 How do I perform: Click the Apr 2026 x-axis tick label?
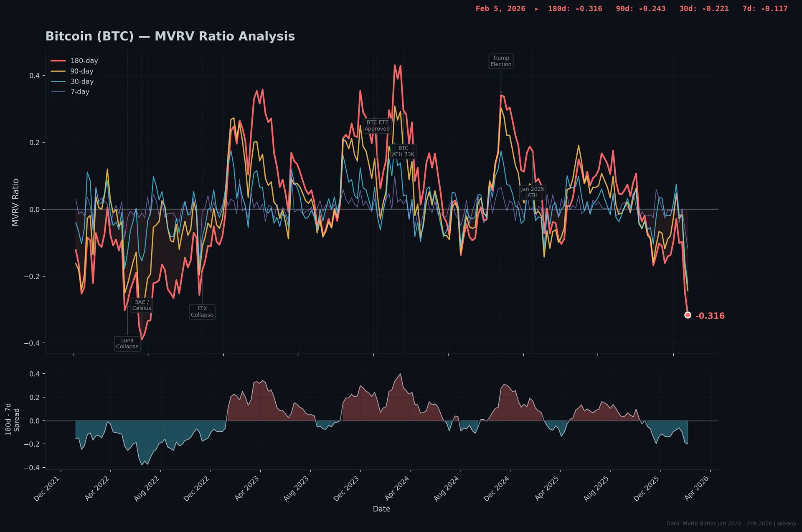(696, 489)
